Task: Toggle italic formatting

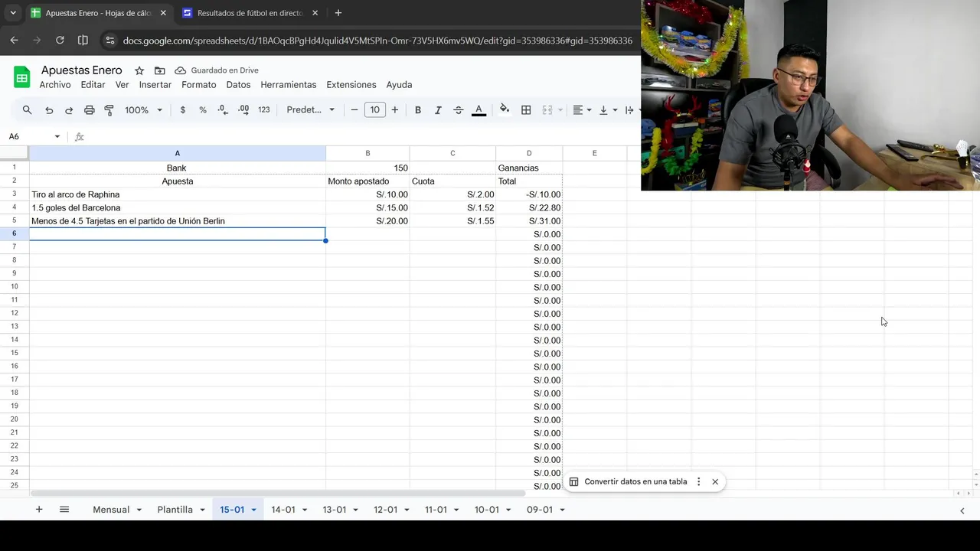Action: pyautogui.click(x=438, y=110)
